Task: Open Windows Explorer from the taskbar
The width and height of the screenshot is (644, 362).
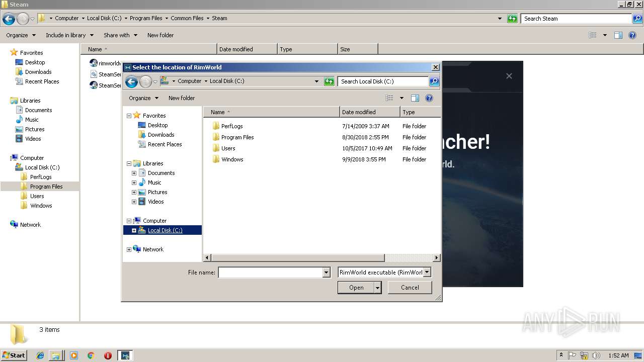Action: tap(56, 355)
